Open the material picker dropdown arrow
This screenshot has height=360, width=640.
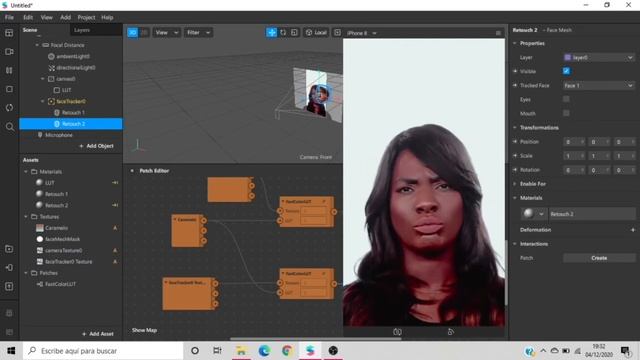pyautogui.click(x=541, y=214)
